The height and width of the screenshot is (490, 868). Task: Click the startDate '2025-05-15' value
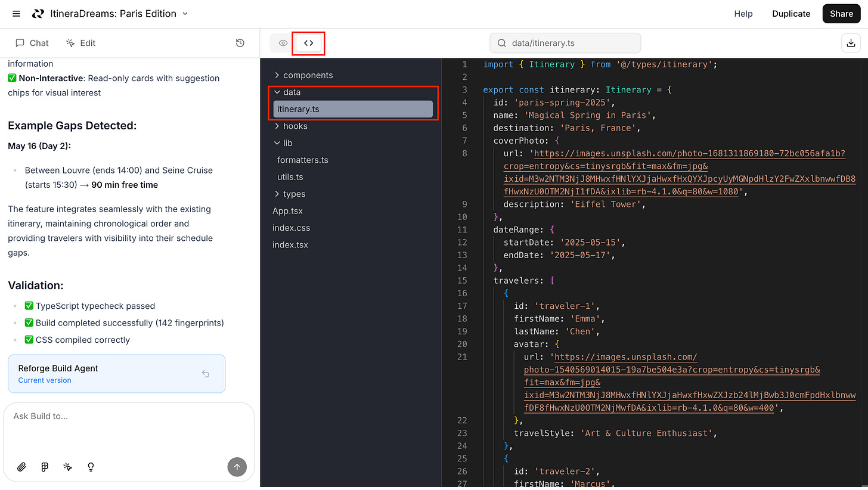pyautogui.click(x=590, y=243)
